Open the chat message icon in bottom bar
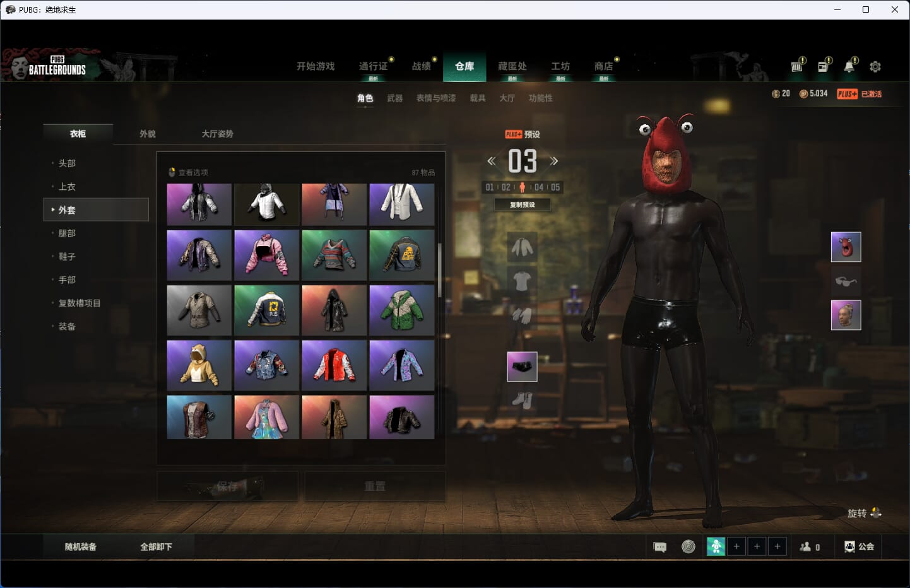Image resolution: width=910 pixels, height=588 pixels. point(660,547)
